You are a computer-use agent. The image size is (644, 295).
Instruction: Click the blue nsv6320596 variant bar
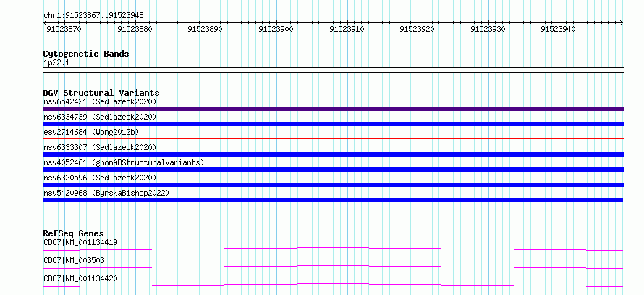(333, 185)
